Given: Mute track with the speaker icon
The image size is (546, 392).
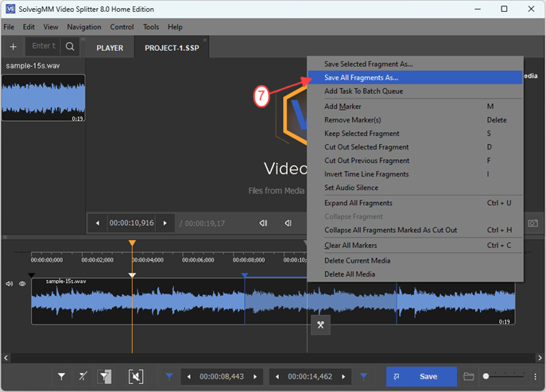Looking at the screenshot, I should coord(10,284).
